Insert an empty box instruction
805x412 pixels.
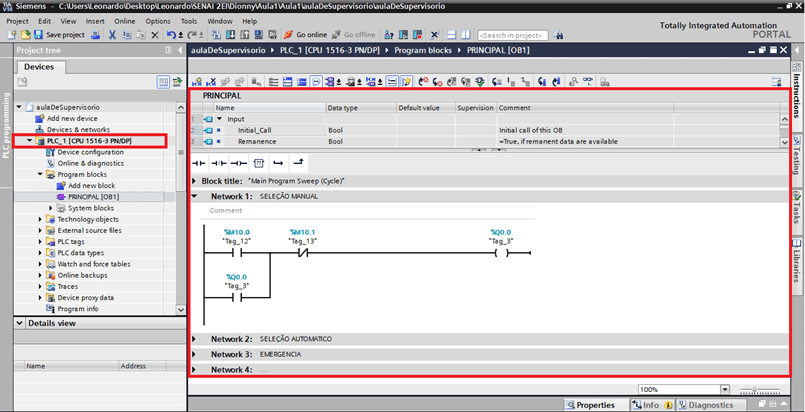[x=259, y=163]
